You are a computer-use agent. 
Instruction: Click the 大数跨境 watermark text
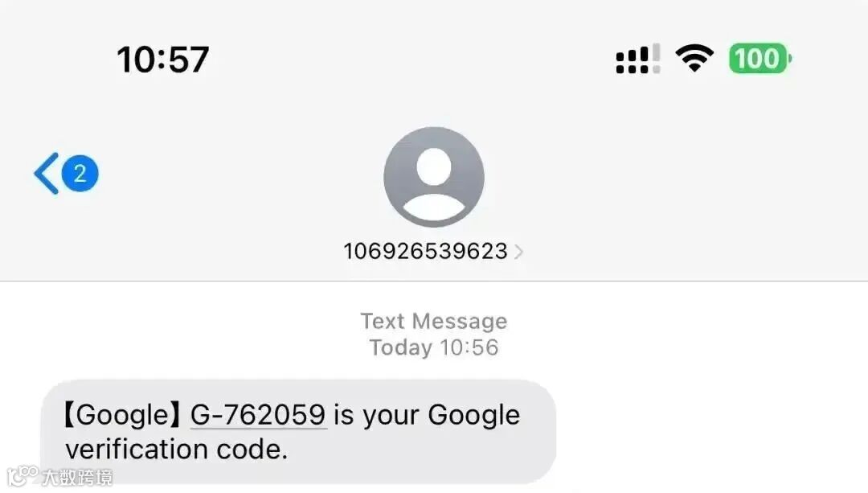point(77,478)
